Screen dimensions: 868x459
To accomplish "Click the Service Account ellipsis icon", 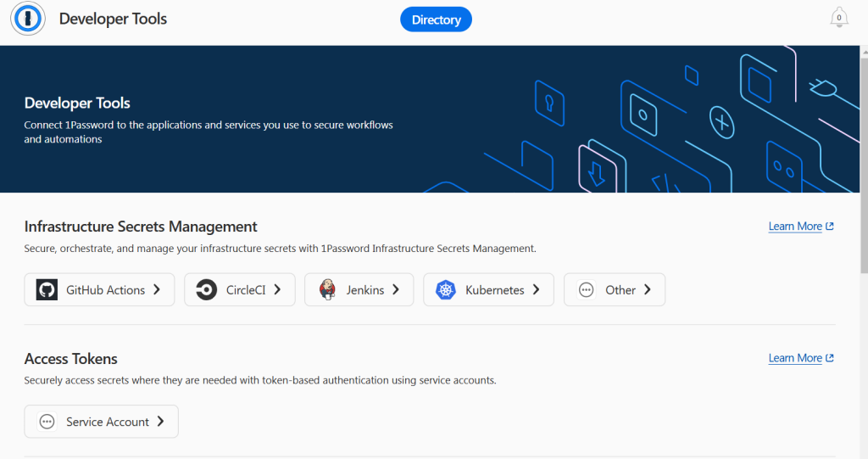I will tap(47, 422).
